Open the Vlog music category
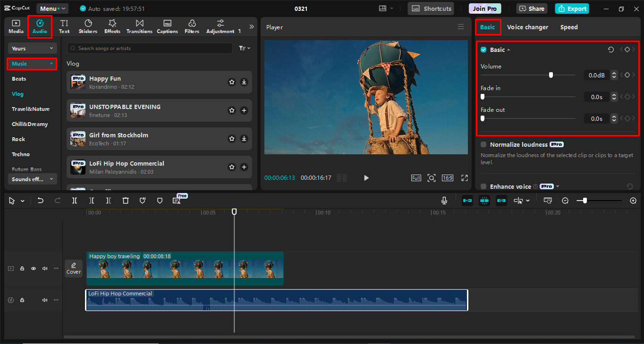This screenshot has height=344, width=644. coord(18,94)
